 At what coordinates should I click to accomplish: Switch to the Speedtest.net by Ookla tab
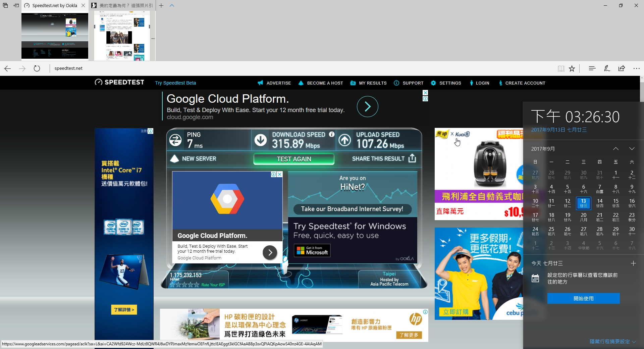pos(55,5)
